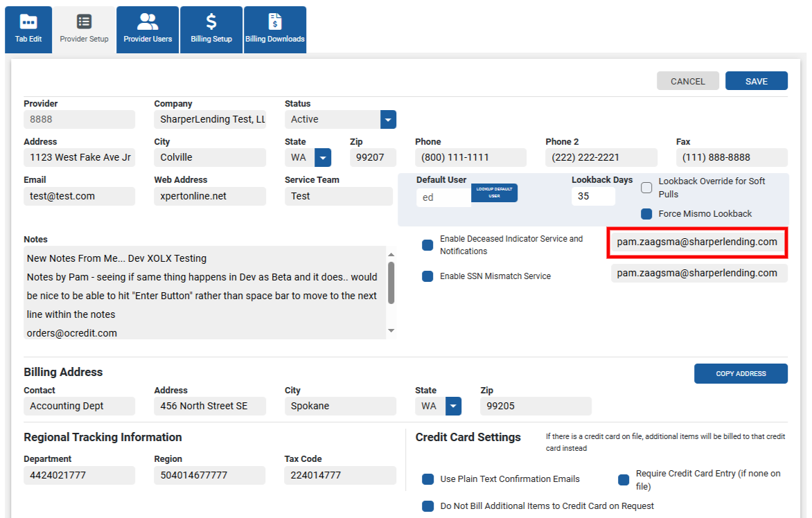Click the CANCEL button
The height and width of the screenshot is (518, 812).
click(x=688, y=81)
